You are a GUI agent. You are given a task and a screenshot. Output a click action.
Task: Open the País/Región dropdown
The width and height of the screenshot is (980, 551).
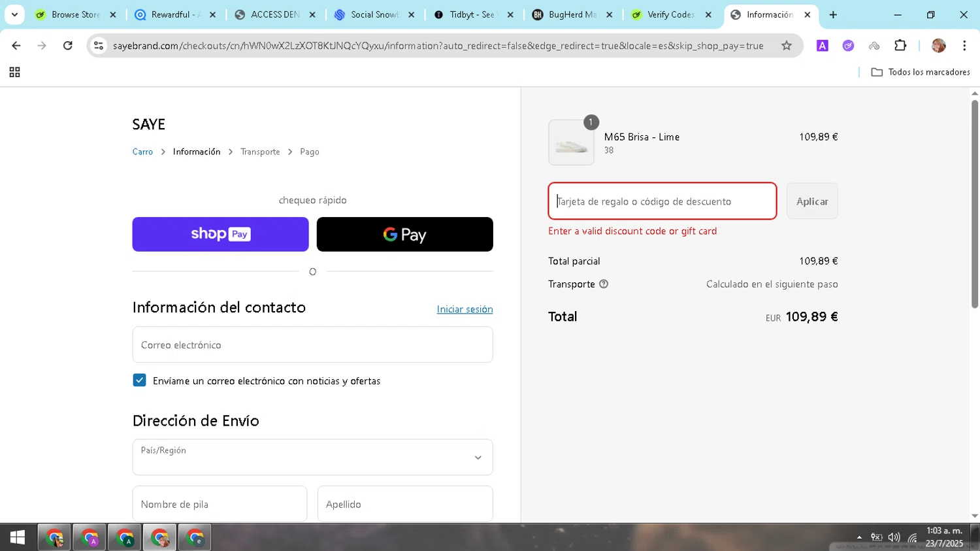point(312,457)
